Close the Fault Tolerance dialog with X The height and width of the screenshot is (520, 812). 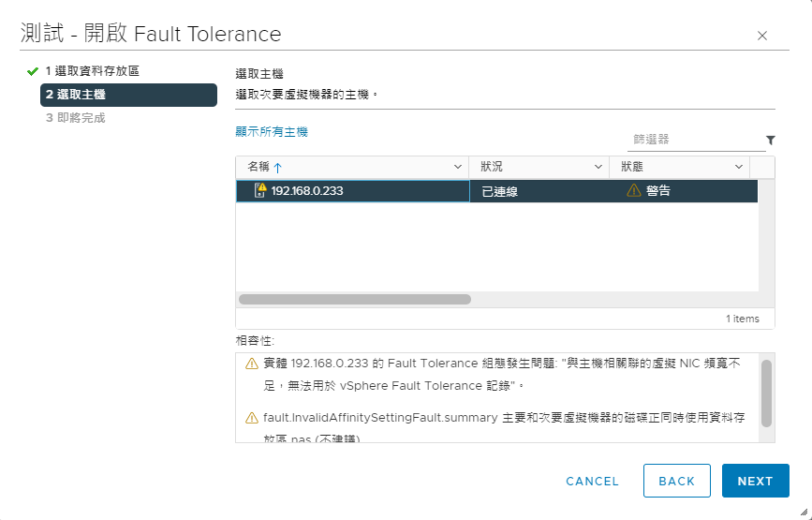click(761, 36)
